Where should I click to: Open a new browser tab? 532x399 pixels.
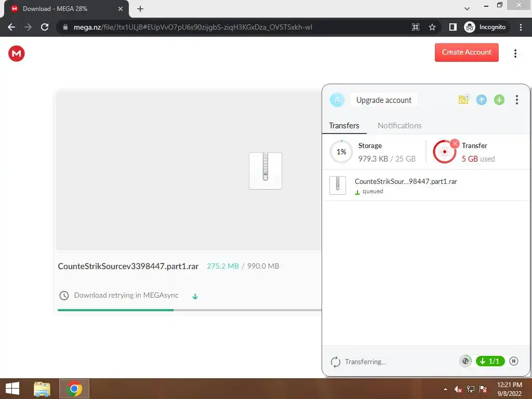click(140, 9)
